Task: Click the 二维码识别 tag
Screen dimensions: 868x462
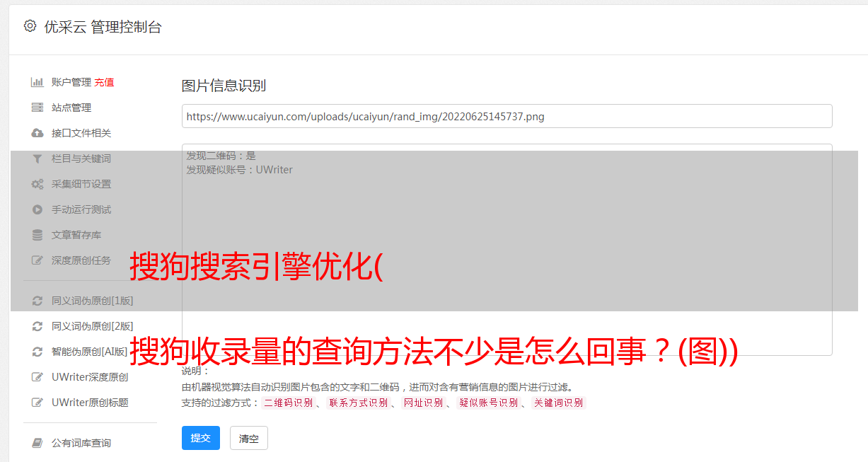Action: coord(289,403)
